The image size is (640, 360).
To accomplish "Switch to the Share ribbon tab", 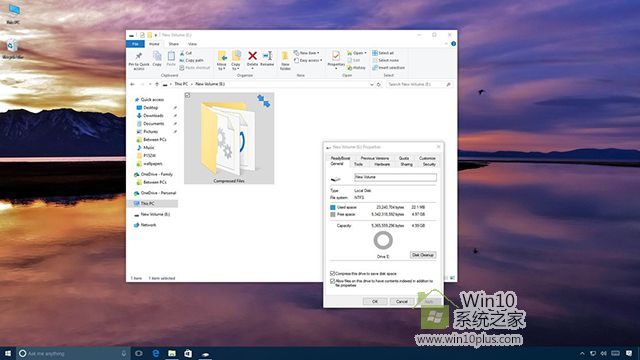I will (x=173, y=44).
